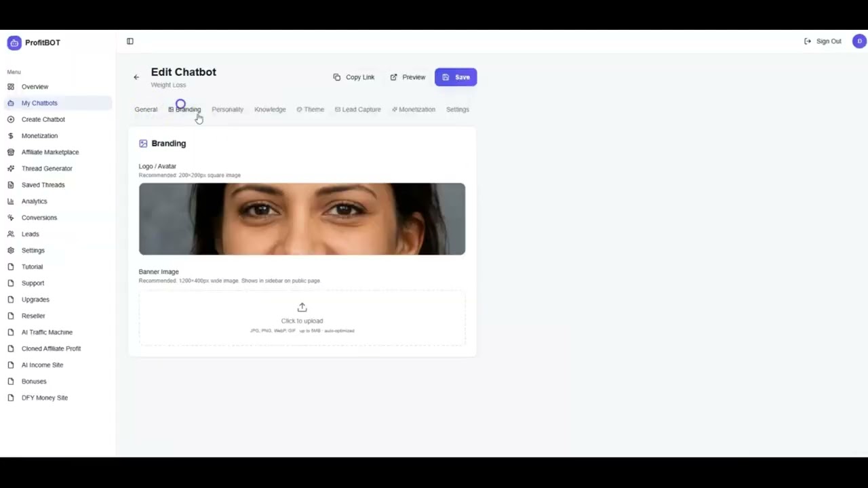Toggle the sidebar collapse icon
The height and width of the screenshot is (488, 868).
tap(130, 41)
